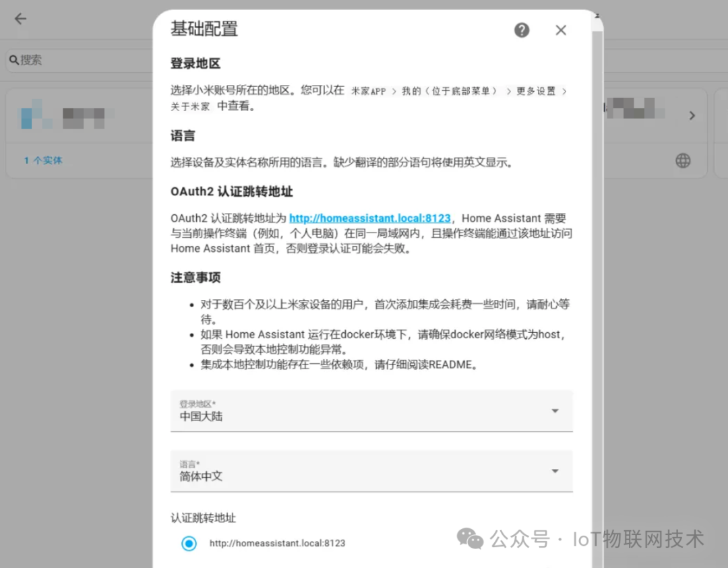Focus the 搜索 search input field

81,61
